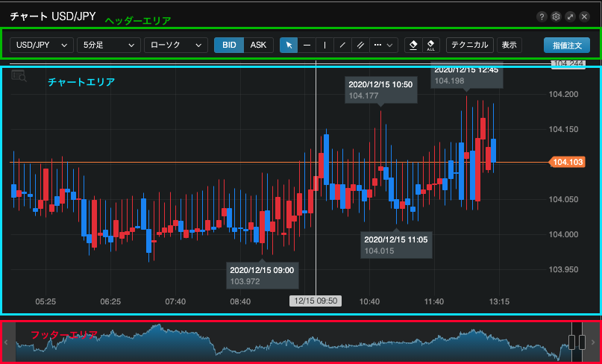Click the erase ALL drawings icon
602x364 pixels.
[431, 45]
